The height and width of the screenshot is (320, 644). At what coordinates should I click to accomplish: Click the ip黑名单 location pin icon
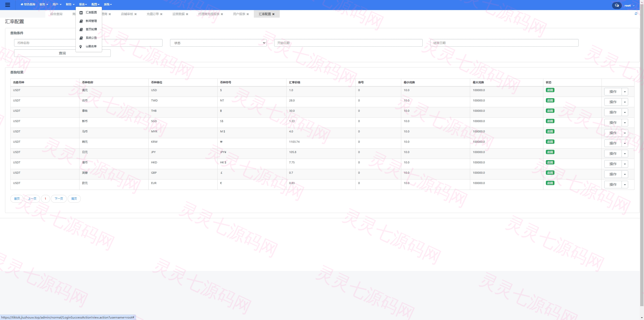(80, 47)
